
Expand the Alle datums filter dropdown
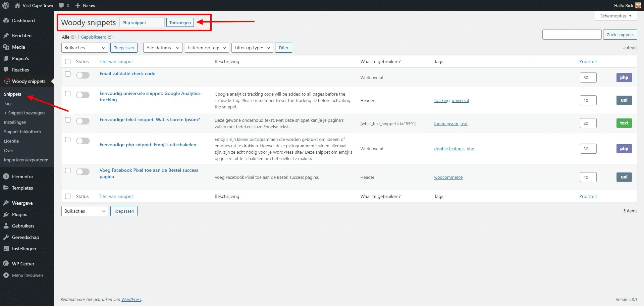point(163,48)
